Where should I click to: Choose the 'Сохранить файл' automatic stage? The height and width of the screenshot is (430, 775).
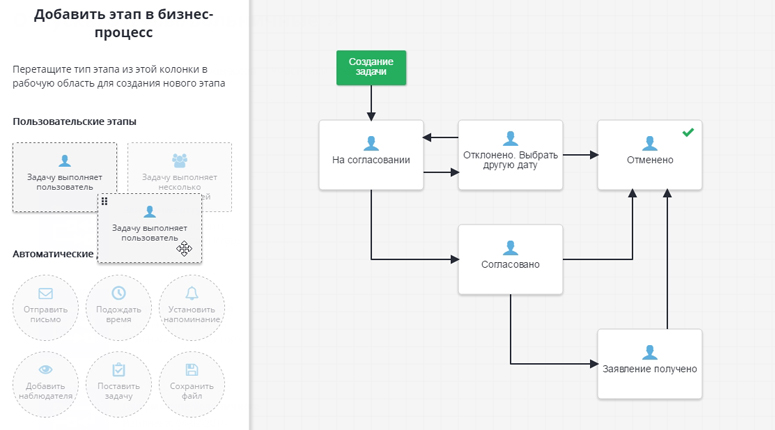pyautogui.click(x=192, y=385)
